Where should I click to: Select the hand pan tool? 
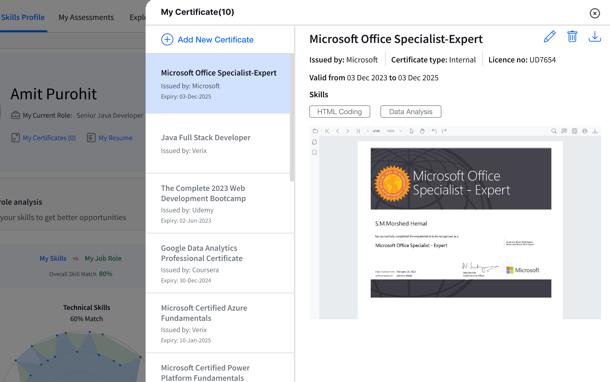422,131
